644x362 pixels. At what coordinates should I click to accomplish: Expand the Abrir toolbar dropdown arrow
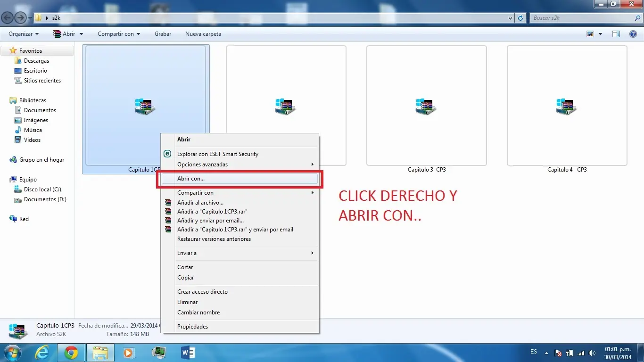[x=81, y=34]
